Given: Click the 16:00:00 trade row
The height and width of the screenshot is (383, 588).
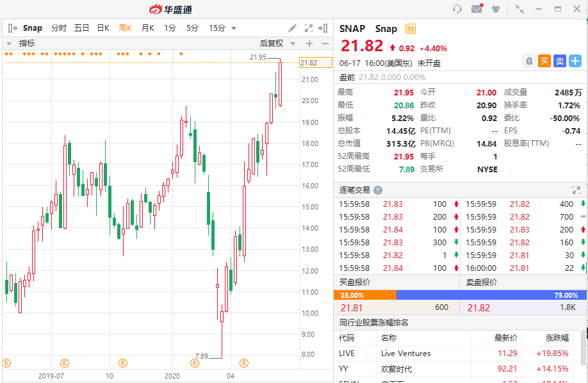Looking at the screenshot, I should 524,268.
